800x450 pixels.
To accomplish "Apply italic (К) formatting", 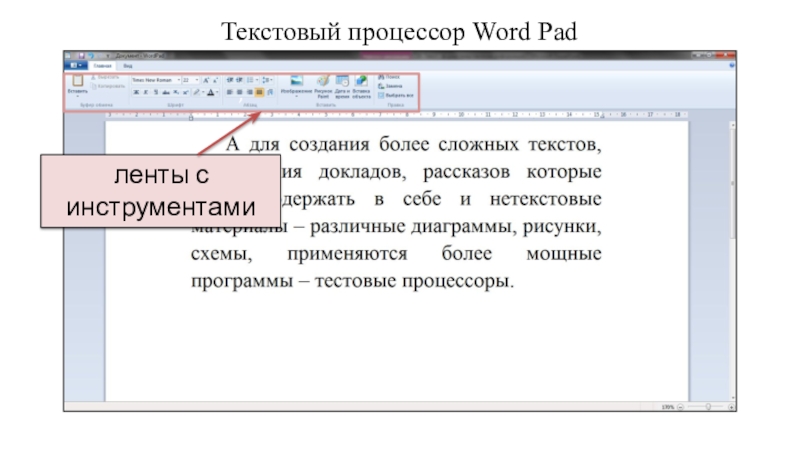I will (x=146, y=92).
